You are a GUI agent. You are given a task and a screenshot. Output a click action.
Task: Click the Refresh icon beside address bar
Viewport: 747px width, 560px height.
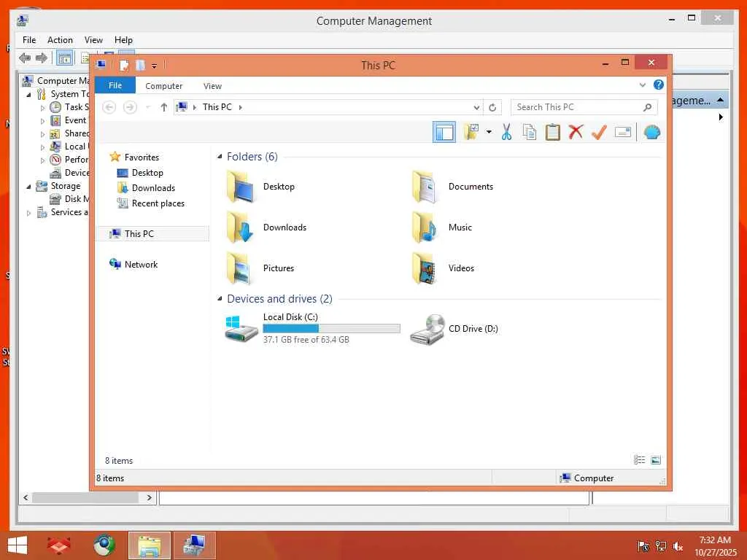coord(492,108)
